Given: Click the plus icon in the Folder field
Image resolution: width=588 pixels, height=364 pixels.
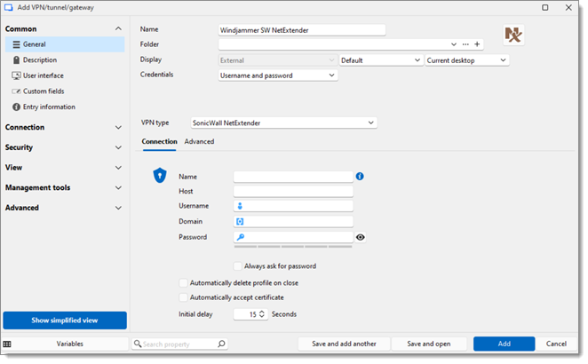Looking at the screenshot, I should click(x=477, y=44).
